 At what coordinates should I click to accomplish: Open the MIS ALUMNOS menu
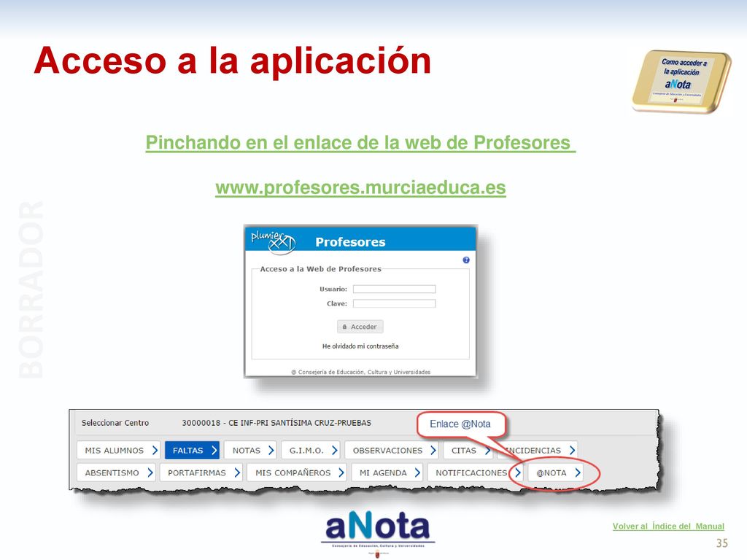(x=118, y=450)
